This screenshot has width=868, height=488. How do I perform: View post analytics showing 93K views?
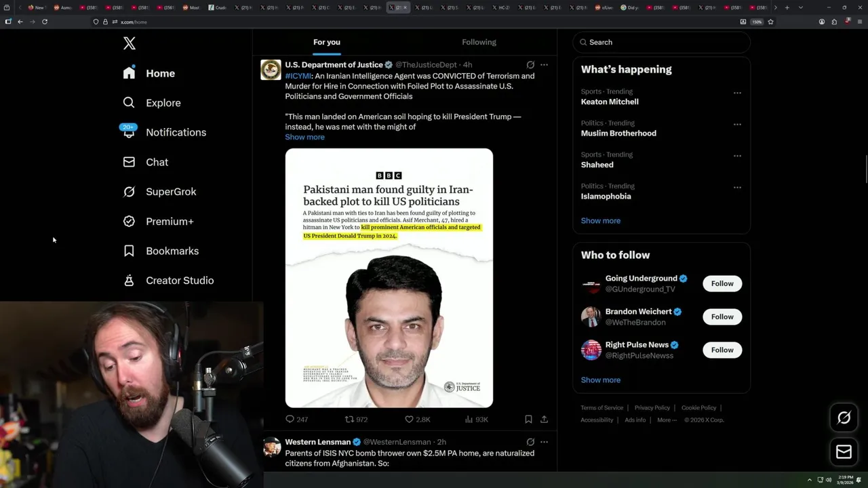(477, 420)
